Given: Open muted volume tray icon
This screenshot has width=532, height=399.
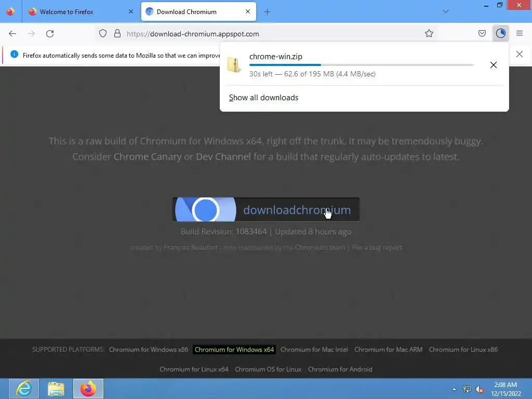Looking at the screenshot, I should tap(480, 389).
